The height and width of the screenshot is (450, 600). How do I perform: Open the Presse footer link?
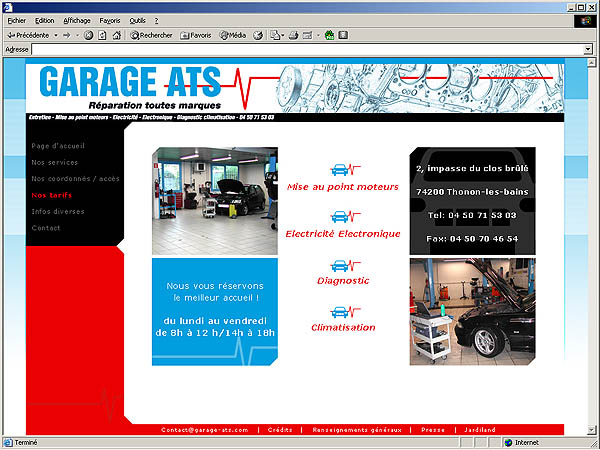(x=433, y=430)
